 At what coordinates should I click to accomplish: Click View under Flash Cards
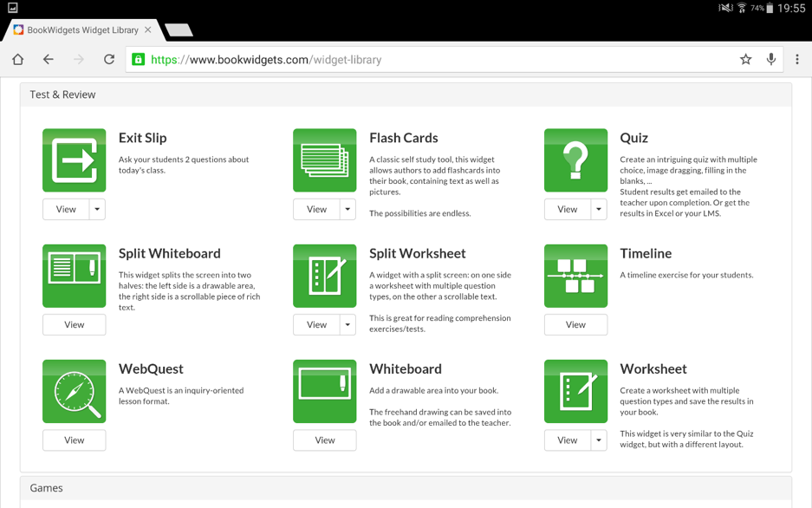coord(316,209)
